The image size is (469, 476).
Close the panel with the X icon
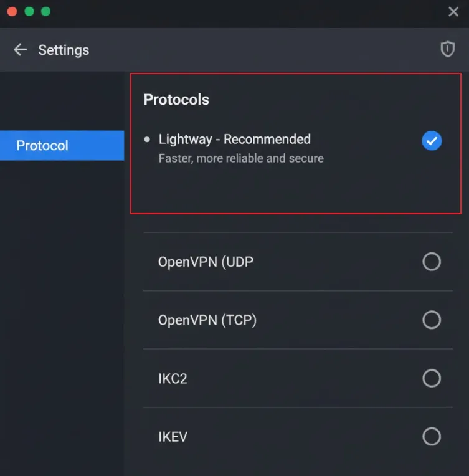[453, 12]
